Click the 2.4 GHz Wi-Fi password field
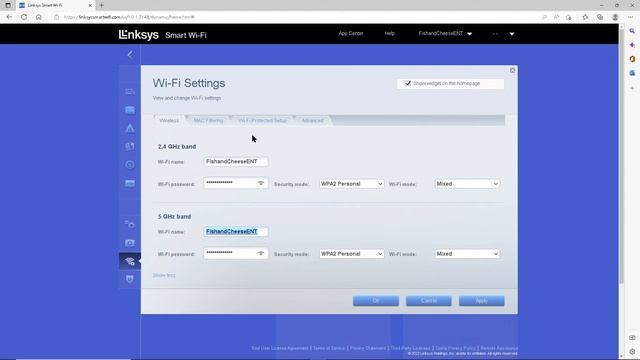Screen dimensions: 640x360 pos(236,183)
